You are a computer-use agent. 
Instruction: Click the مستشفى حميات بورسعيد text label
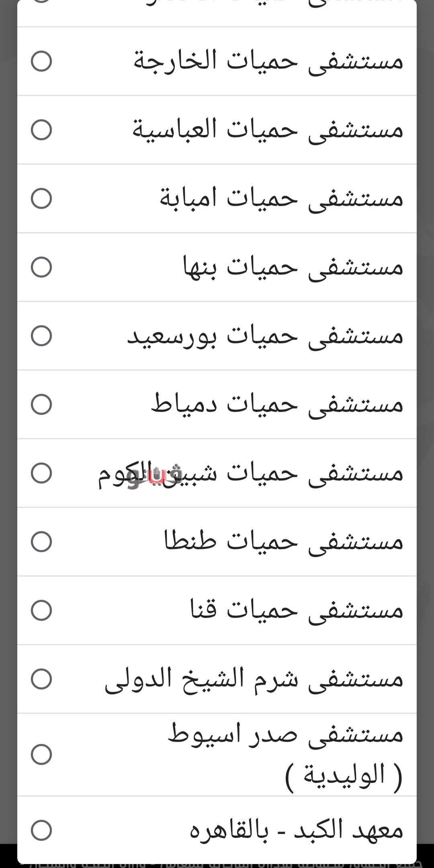pos(265,336)
